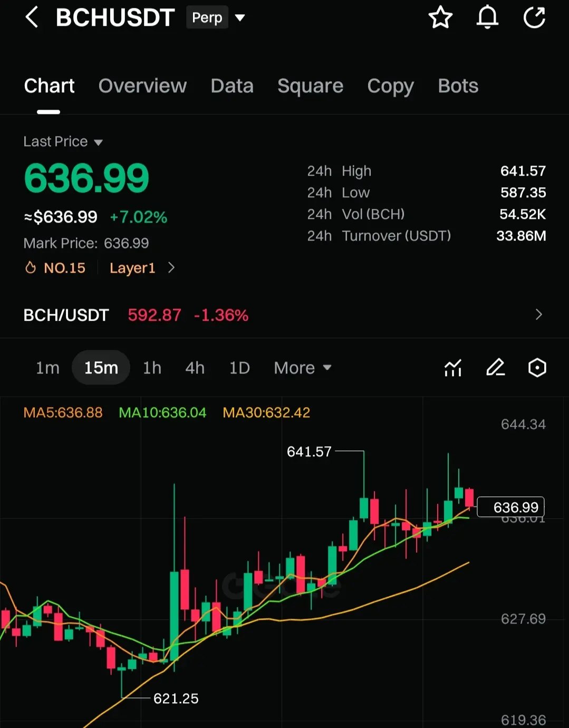This screenshot has width=569, height=728.
Task: Tap the Layer1 category link
Action: point(132,268)
